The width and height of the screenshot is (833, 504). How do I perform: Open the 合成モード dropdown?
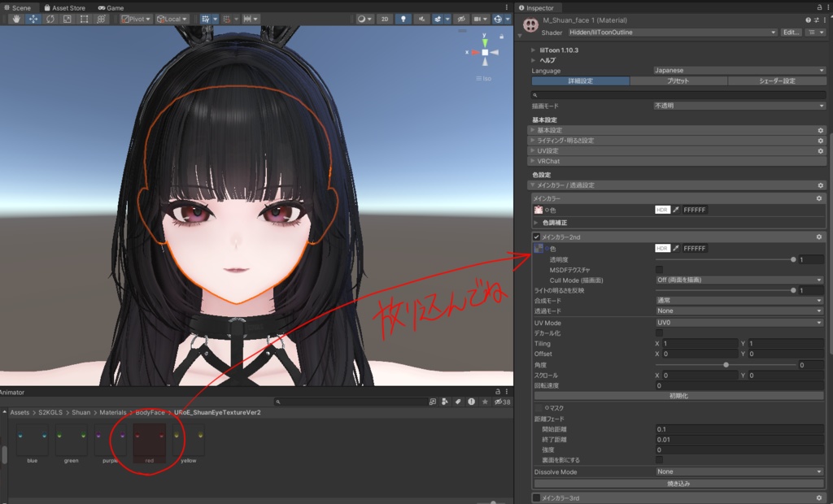[x=739, y=301]
